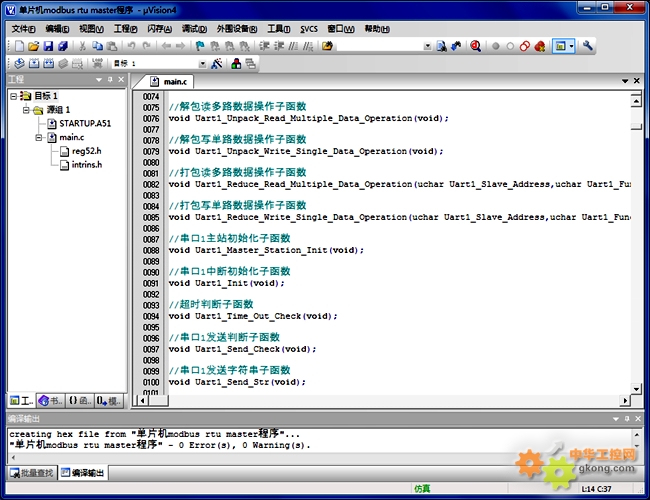
Task: Start the debug session with the magnifier icon
Action: tap(475, 46)
